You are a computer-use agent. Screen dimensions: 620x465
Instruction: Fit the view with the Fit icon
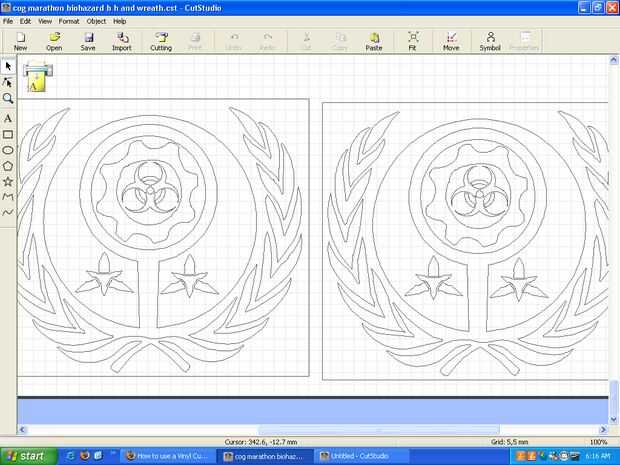click(x=412, y=42)
